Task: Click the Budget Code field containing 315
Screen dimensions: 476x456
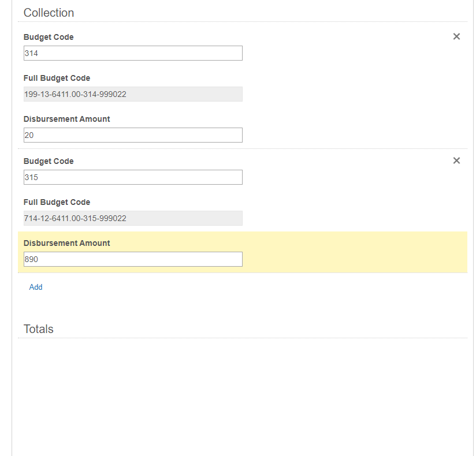Action: point(133,177)
